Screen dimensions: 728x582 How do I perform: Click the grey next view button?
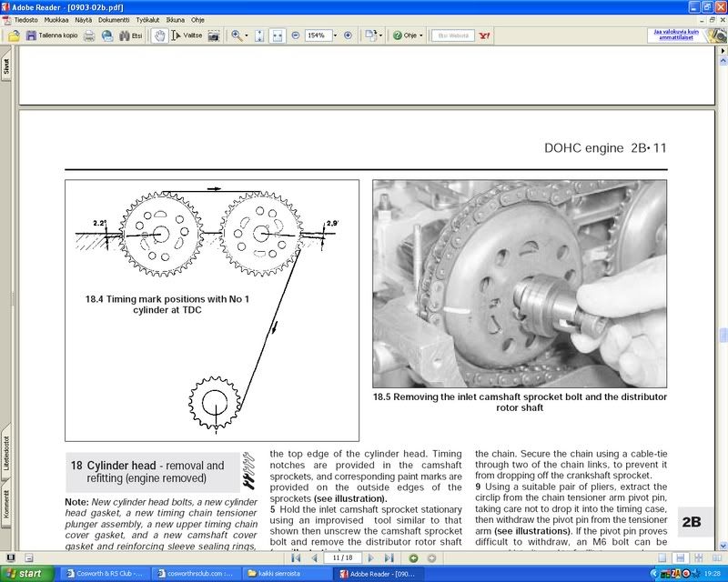pos(431,557)
